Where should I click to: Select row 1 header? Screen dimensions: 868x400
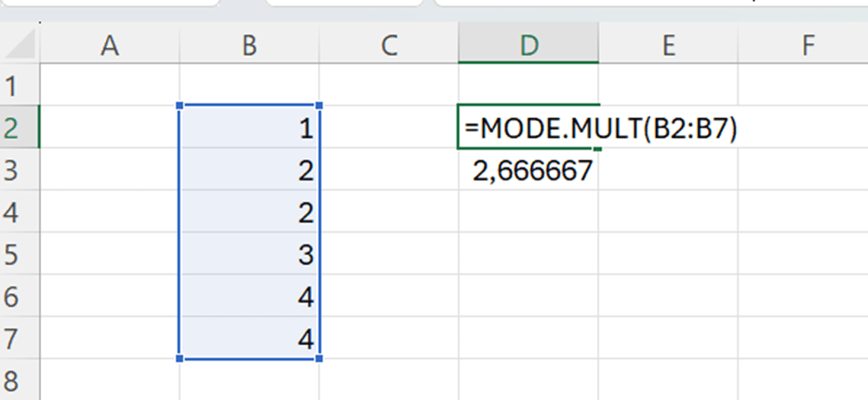13,87
